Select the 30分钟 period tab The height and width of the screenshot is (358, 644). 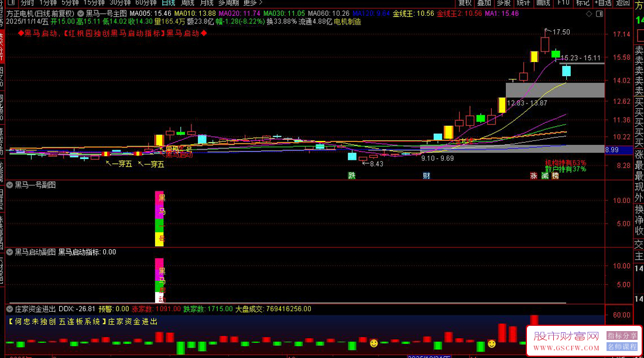(x=120, y=3)
